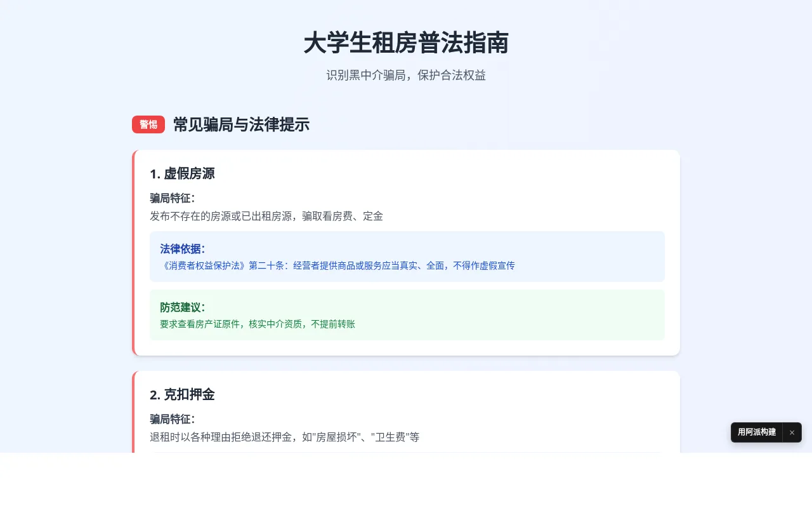This screenshot has width=812, height=508.
Task: Click the blue 法律依据 label
Action: [x=183, y=249]
